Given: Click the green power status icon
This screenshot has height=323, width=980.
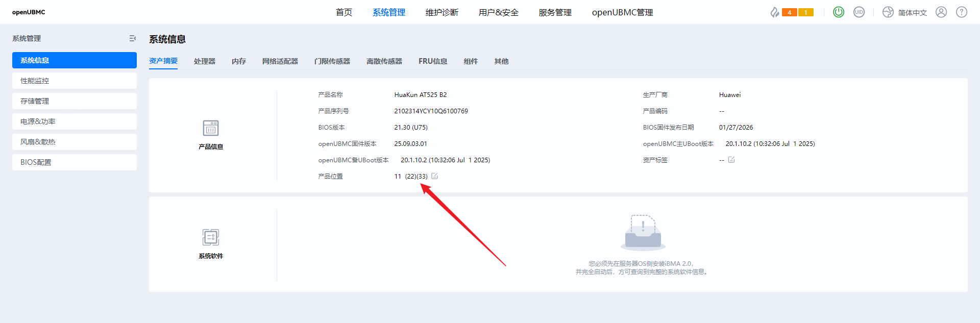Looking at the screenshot, I should pyautogui.click(x=838, y=12).
